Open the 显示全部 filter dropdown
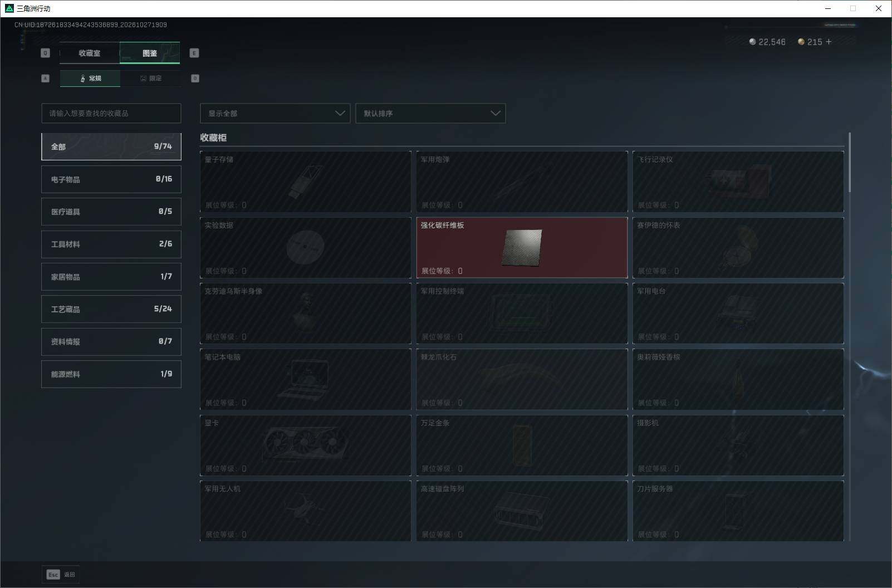Screen dimensions: 892x588 click(275, 113)
